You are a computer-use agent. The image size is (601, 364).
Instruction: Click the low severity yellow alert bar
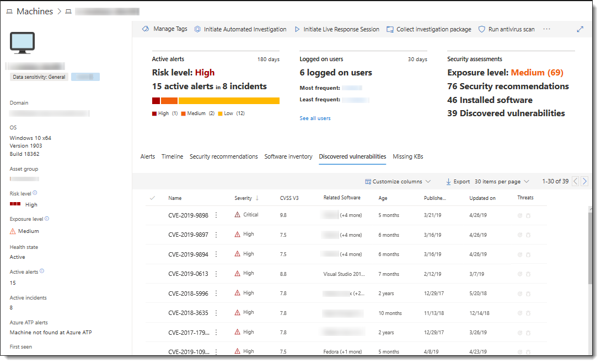pyautogui.click(x=229, y=101)
